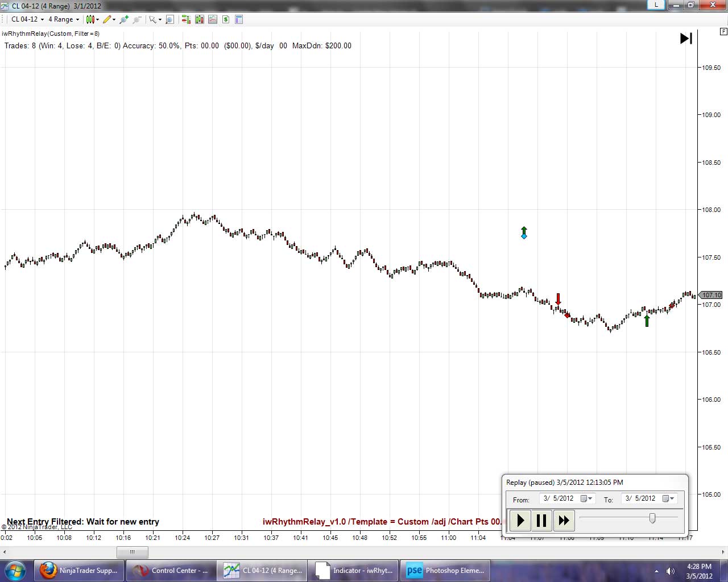Click the scrollbar right arrow

pos(722,552)
